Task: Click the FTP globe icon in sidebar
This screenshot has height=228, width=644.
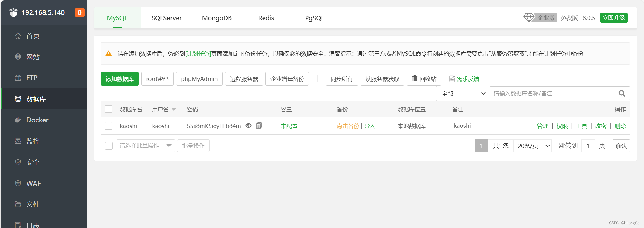Action: pos(18,78)
